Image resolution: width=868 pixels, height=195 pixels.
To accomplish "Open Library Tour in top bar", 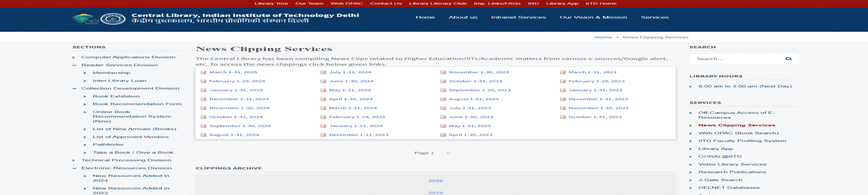I will pos(271,3).
